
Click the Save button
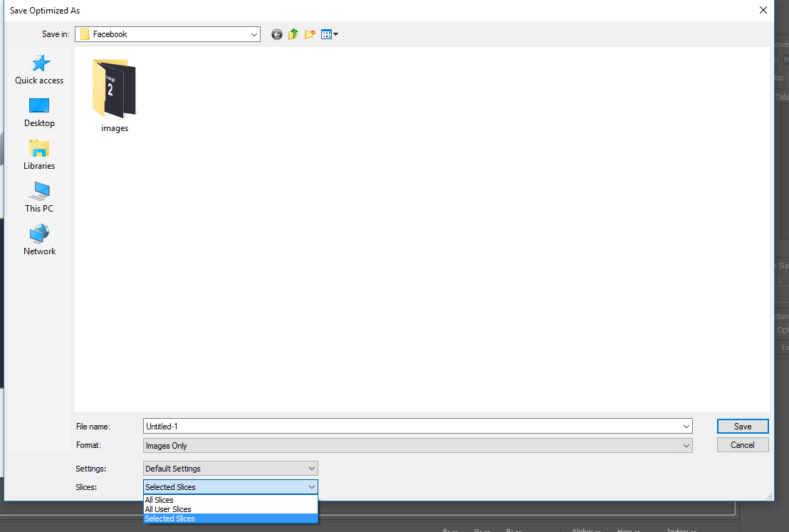point(743,427)
